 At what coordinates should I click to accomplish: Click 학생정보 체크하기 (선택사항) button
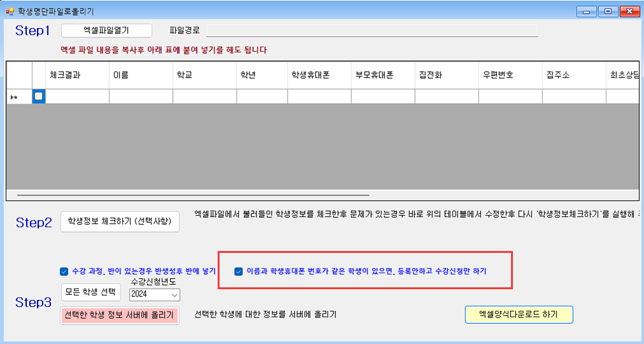point(120,222)
